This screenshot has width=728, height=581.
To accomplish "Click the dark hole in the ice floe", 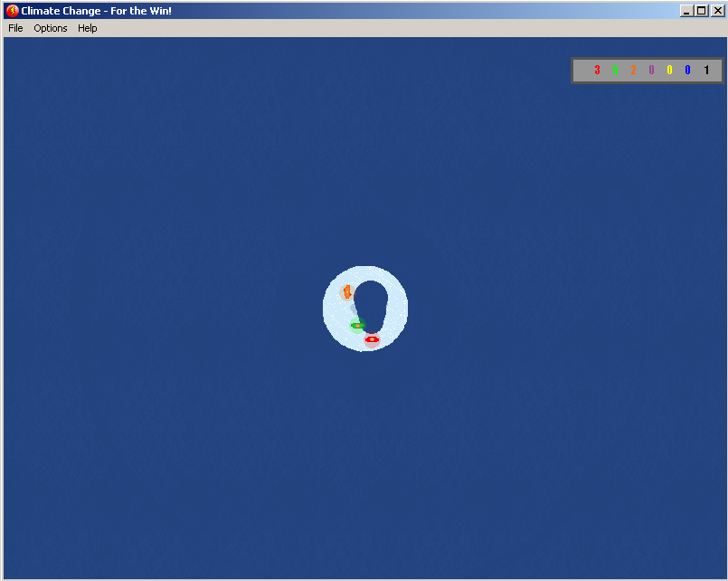I will coord(372,305).
